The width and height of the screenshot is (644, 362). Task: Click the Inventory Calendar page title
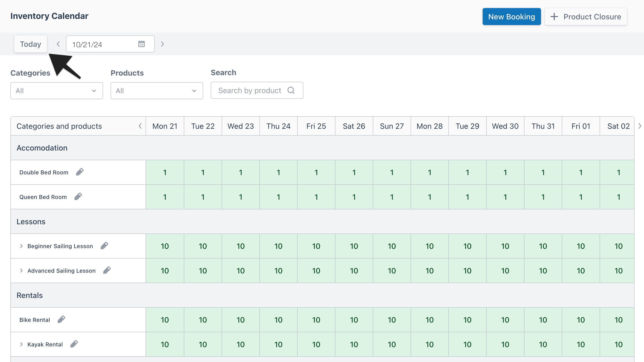(49, 16)
